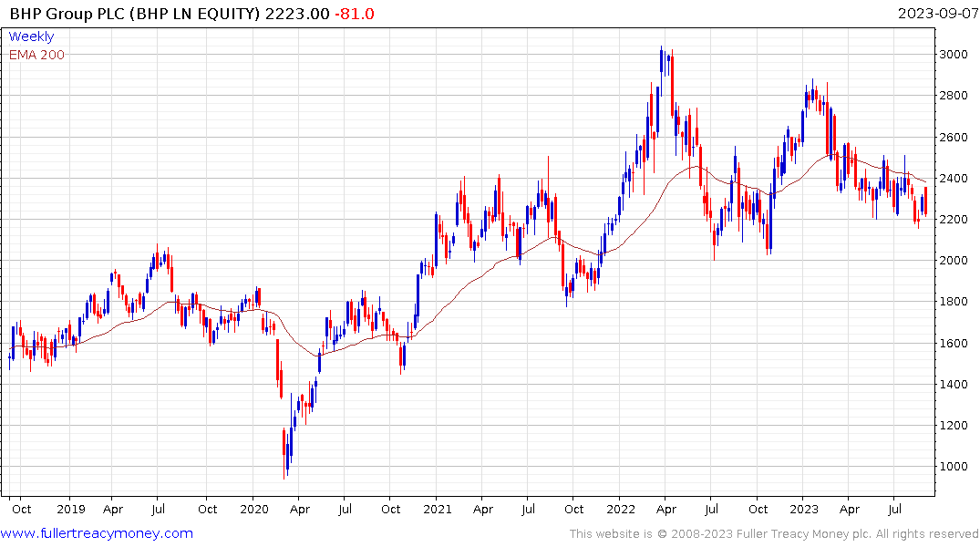Select the 2200 price axis label
Viewport: 980px width, 547px height.
[954, 220]
